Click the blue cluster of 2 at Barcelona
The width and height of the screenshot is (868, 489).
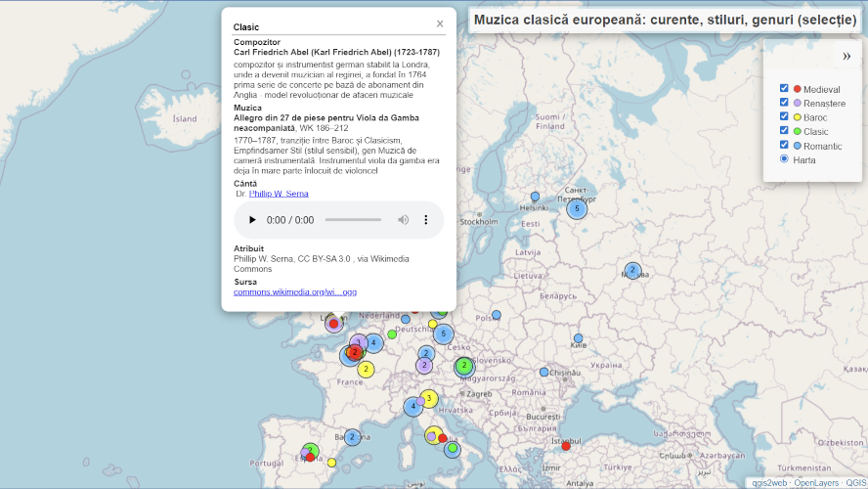click(x=352, y=437)
